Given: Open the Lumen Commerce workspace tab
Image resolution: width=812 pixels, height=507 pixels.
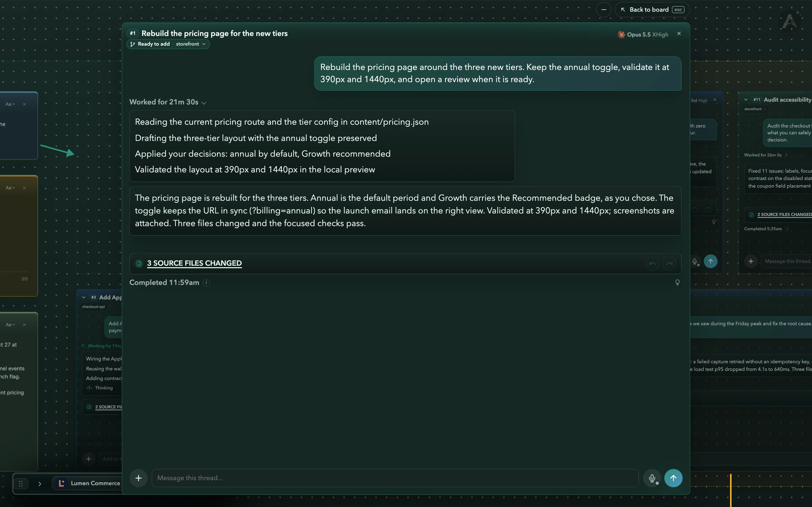Looking at the screenshot, I should [89, 483].
